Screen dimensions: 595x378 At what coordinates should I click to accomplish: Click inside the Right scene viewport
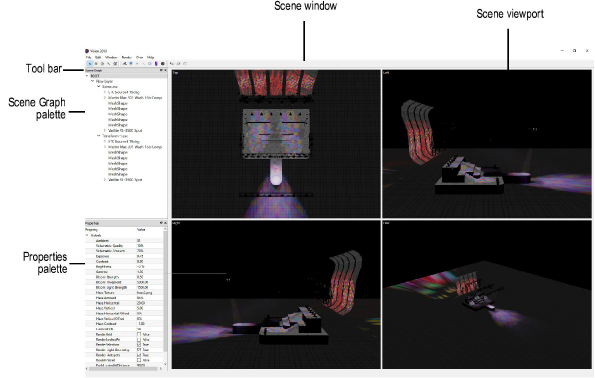(x=276, y=294)
